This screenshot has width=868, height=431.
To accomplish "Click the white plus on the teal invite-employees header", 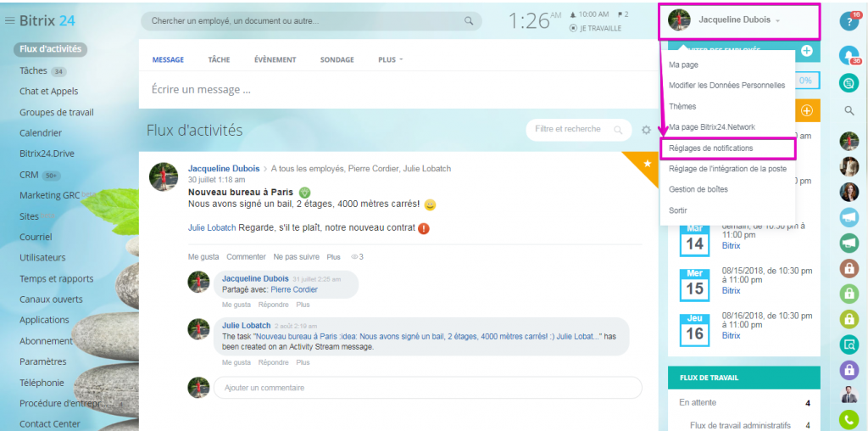I will [x=807, y=51].
